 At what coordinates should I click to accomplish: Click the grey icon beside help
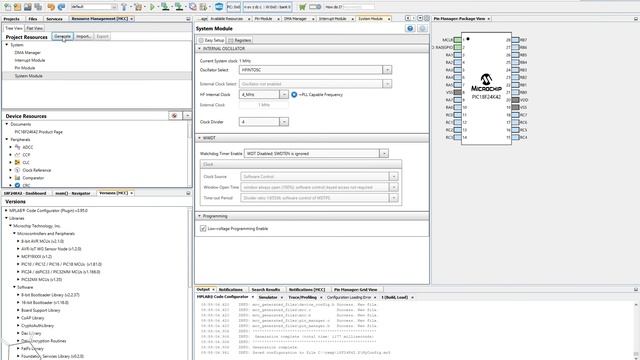[422, 28]
